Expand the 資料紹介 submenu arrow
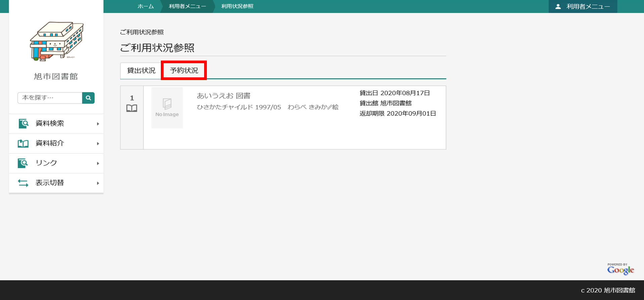The height and width of the screenshot is (300, 644). (98, 144)
